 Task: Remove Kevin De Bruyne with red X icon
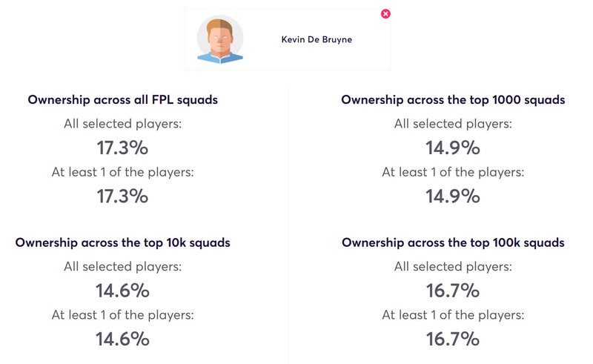point(385,14)
